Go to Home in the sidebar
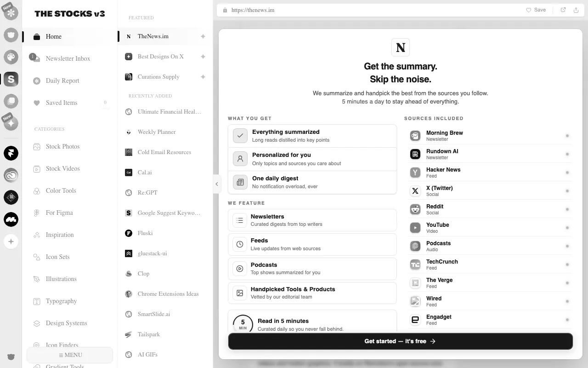Screen dimensions: 588x368 70,36
